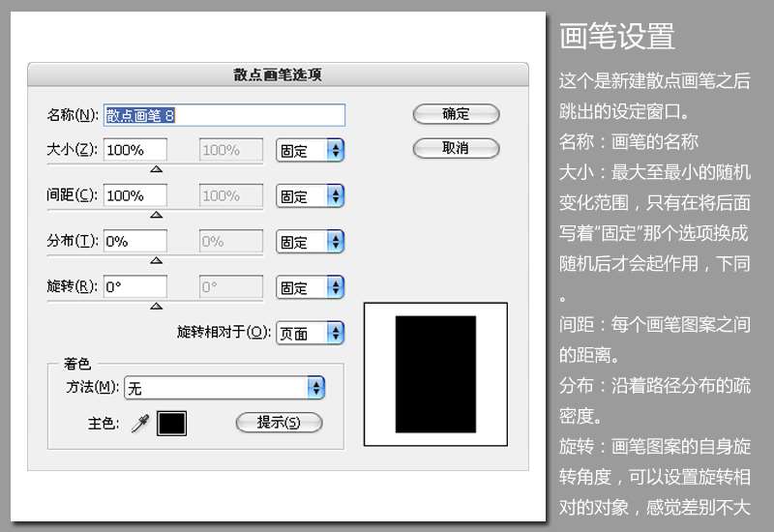Click the black rectangle brush preview
The width and height of the screenshot is (774, 532).
pyautogui.click(x=436, y=374)
